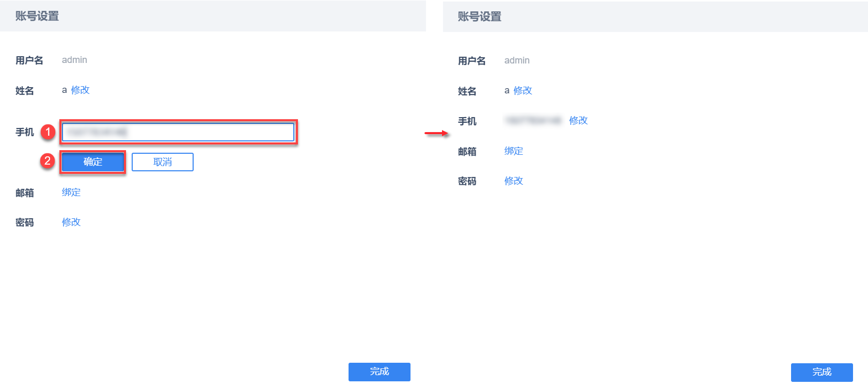Click the left 账号设置 header title
Screen dimensions: 868x387
click(37, 16)
